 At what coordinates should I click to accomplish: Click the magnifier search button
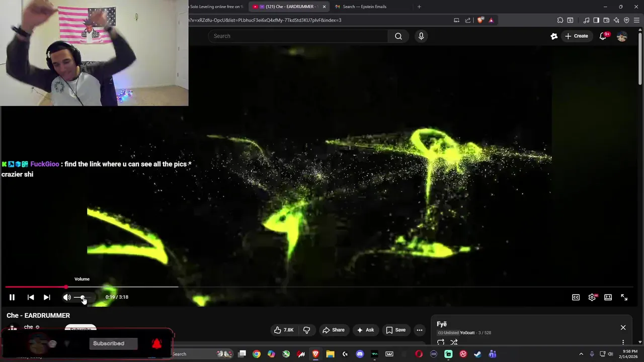(398, 36)
